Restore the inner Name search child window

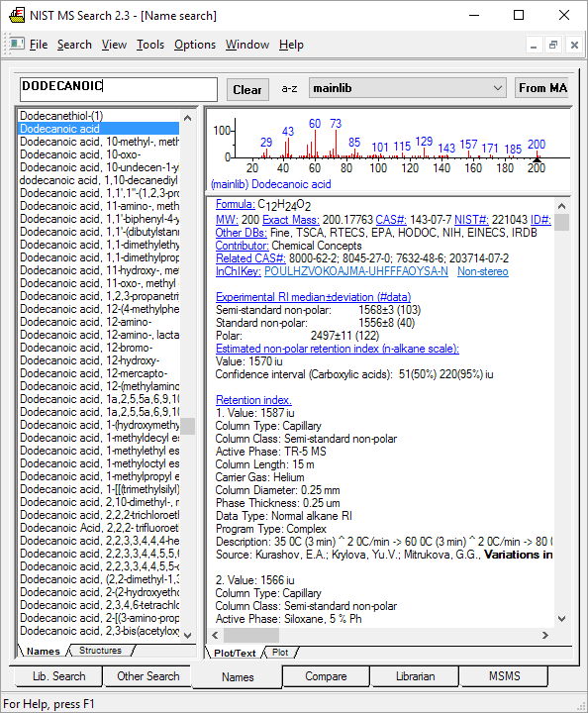(553, 45)
